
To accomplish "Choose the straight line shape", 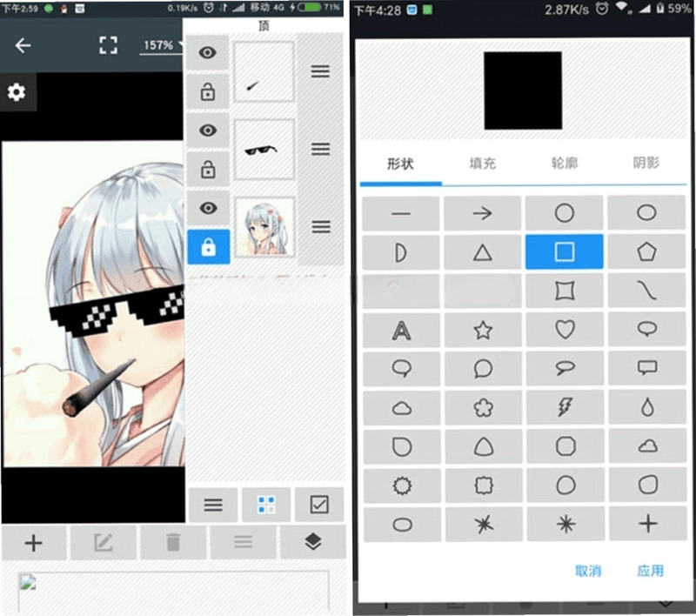I will [x=401, y=213].
